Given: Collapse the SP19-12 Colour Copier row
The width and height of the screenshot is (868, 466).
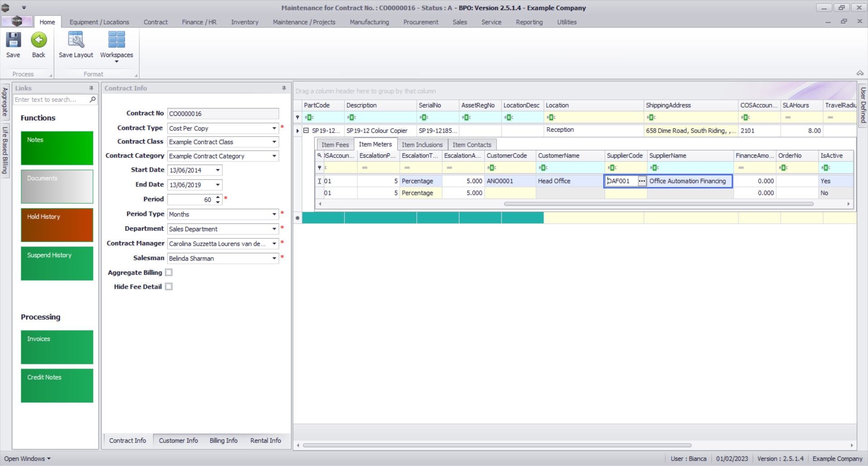Looking at the screenshot, I should click(x=306, y=131).
